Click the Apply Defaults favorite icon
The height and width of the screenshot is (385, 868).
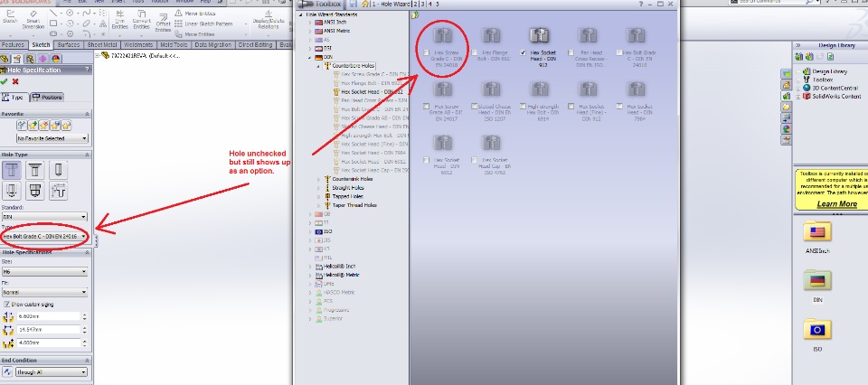pos(22,126)
